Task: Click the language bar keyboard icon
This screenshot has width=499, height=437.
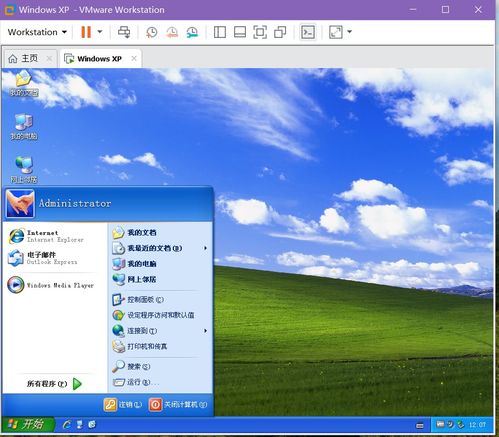Action: point(420,425)
